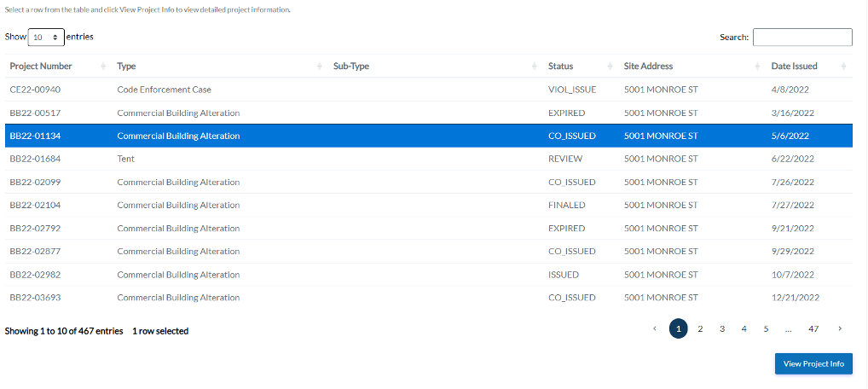Image resolution: width=868 pixels, height=389 pixels.
Task: Go to previous page arrow
Action: (x=654, y=329)
